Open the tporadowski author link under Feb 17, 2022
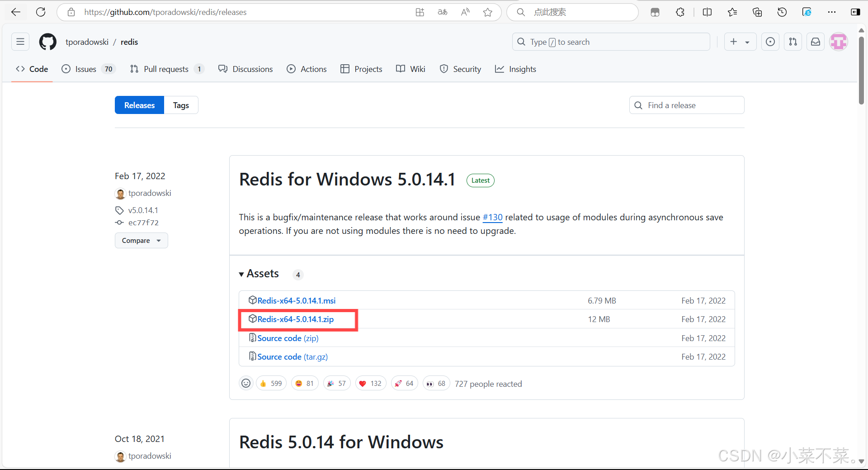 150,193
